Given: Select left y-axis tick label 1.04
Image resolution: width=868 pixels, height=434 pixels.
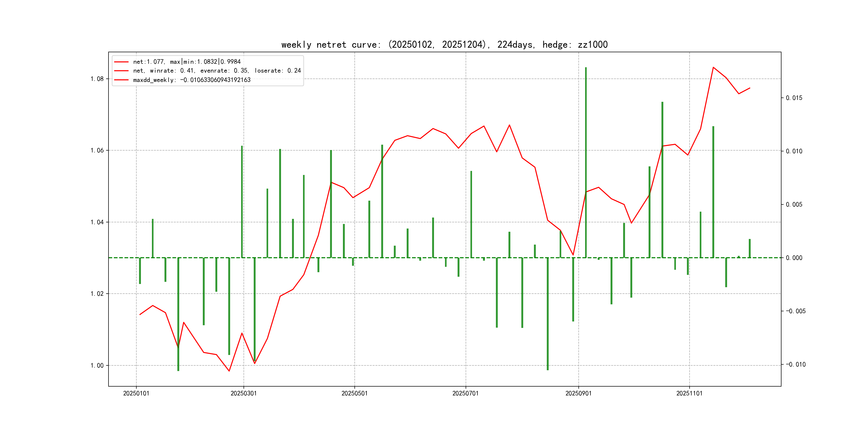Looking at the screenshot, I should pos(97,222).
